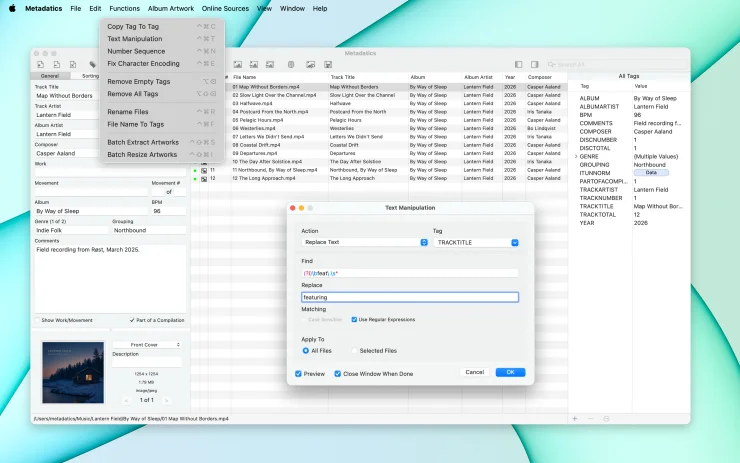Choose Batch Extract Artworks menu item
This screenshot has height=463, width=740.
pos(162,142)
